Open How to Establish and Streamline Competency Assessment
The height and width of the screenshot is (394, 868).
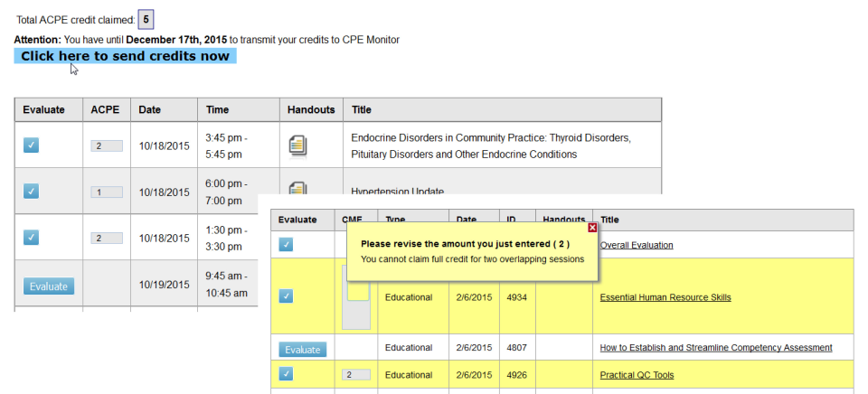(x=716, y=348)
